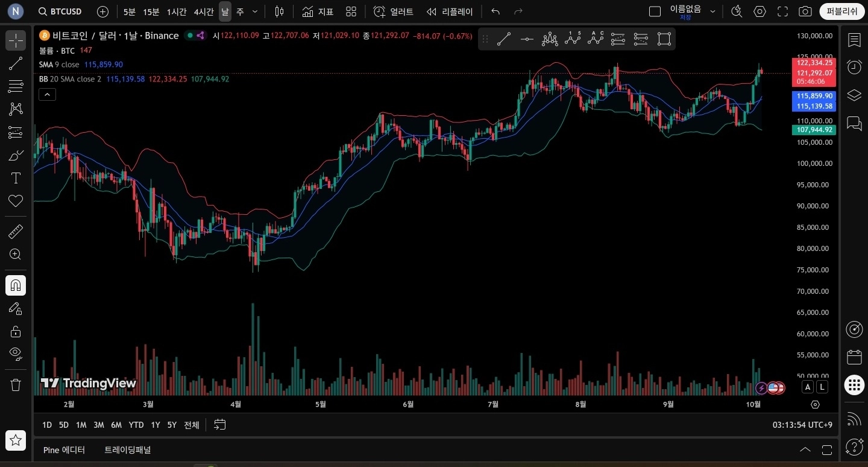Click the trash icon to remove drawings
Viewport: 868px width, 467px height.
(x=16, y=384)
